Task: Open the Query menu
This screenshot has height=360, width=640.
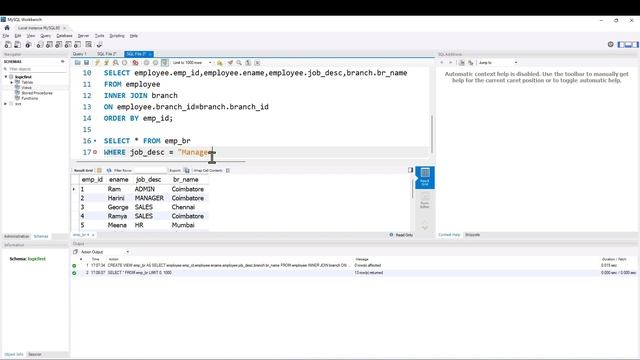Action: [45, 36]
